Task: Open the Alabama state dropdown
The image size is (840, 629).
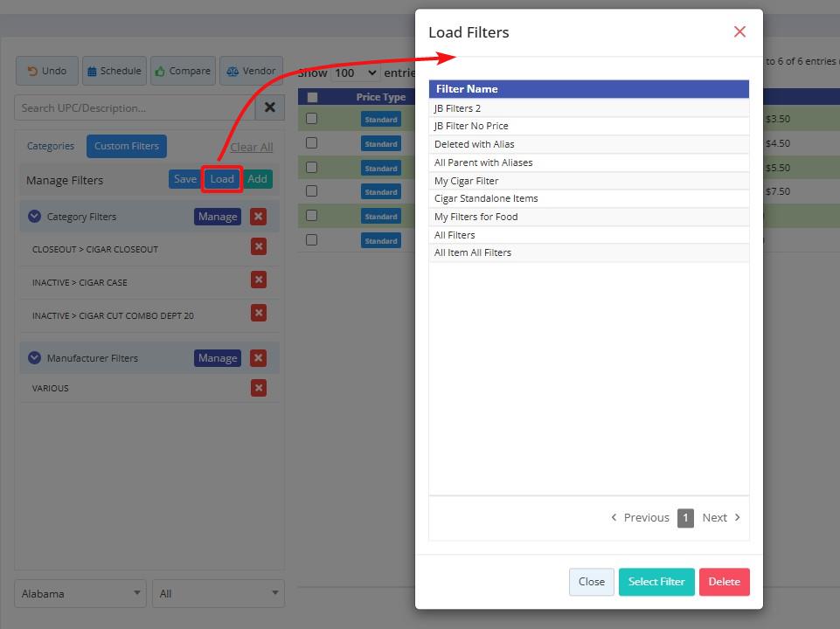Action: coord(80,593)
